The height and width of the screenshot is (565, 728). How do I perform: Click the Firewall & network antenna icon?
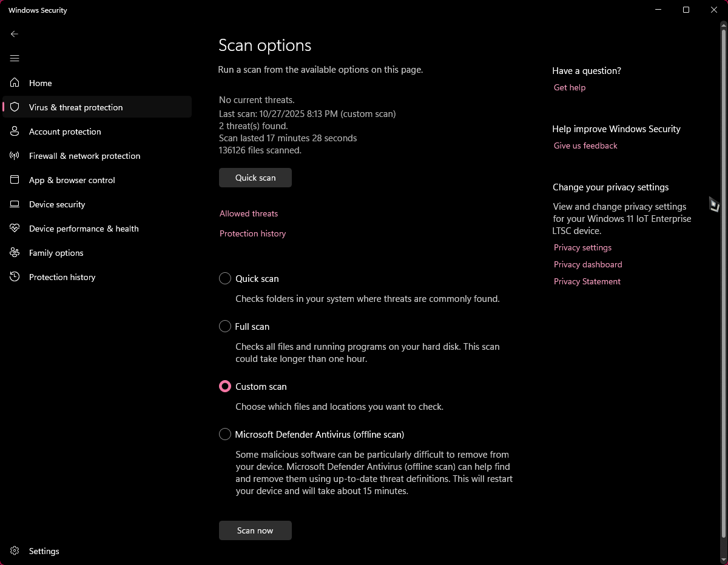[15, 156]
